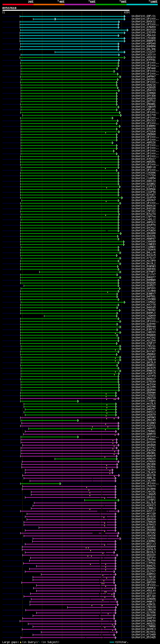Click the orange ~40% legend color segment
Viewport: 160px width, 644px height.
pos(49,4)
